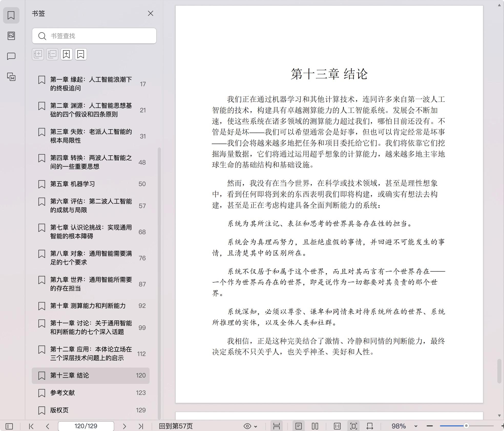Open the comments panel icon in sidebar

pos(11,56)
